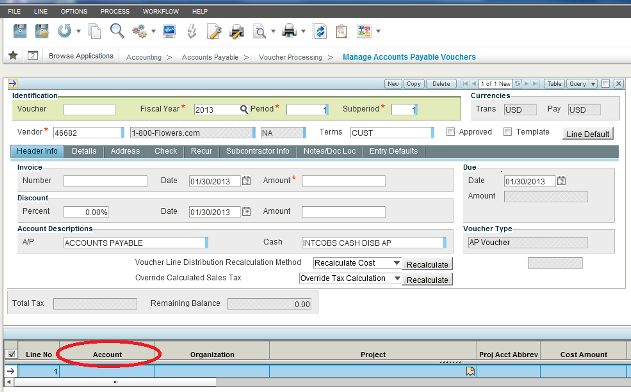
Task: Go to last record navigation arrow
Action: click(535, 84)
